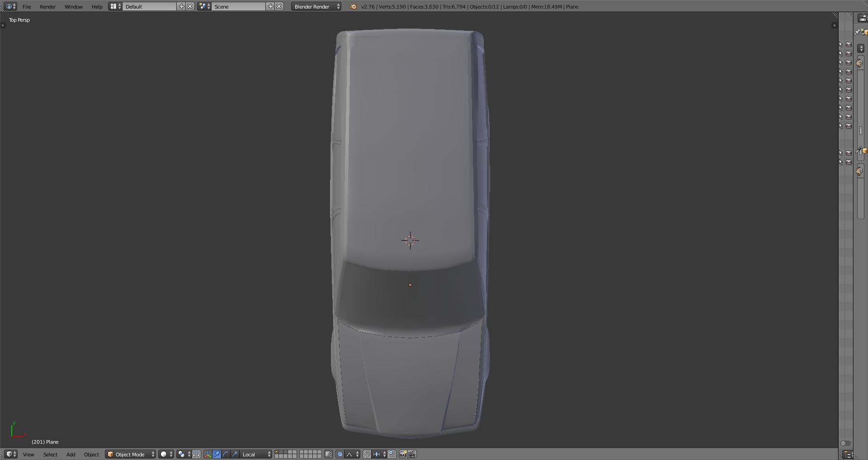This screenshot has height=460, width=868.
Task: Click the 3D cursor crosshair in viewport
Action: pyautogui.click(x=410, y=240)
